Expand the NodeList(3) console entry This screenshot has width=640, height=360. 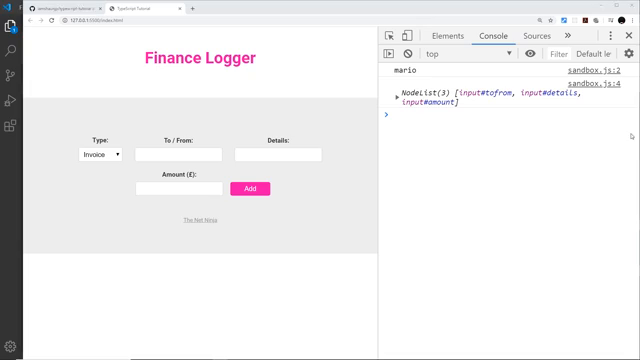tap(397, 97)
